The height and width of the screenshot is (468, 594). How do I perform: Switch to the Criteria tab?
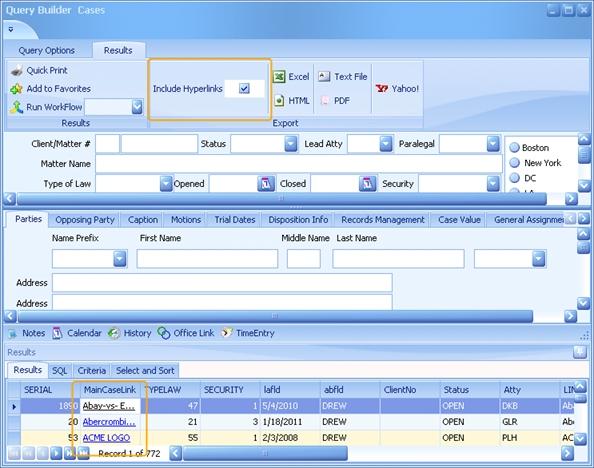(92, 371)
